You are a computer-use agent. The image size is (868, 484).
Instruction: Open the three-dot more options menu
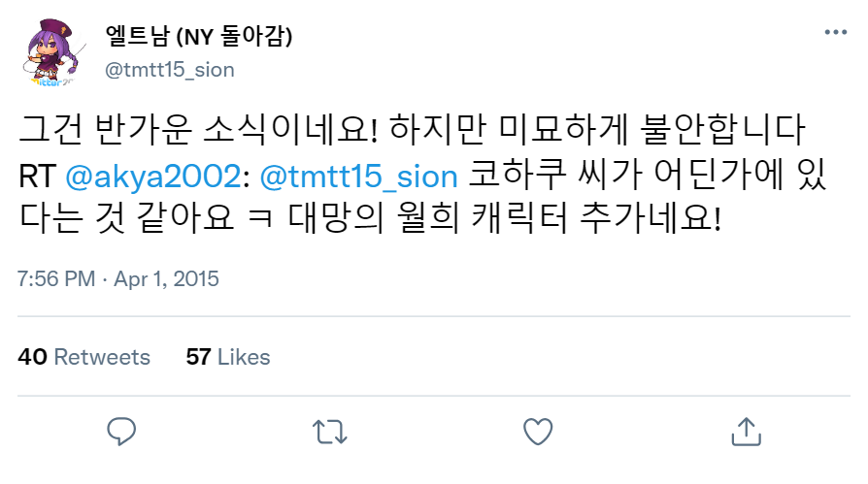point(835,32)
